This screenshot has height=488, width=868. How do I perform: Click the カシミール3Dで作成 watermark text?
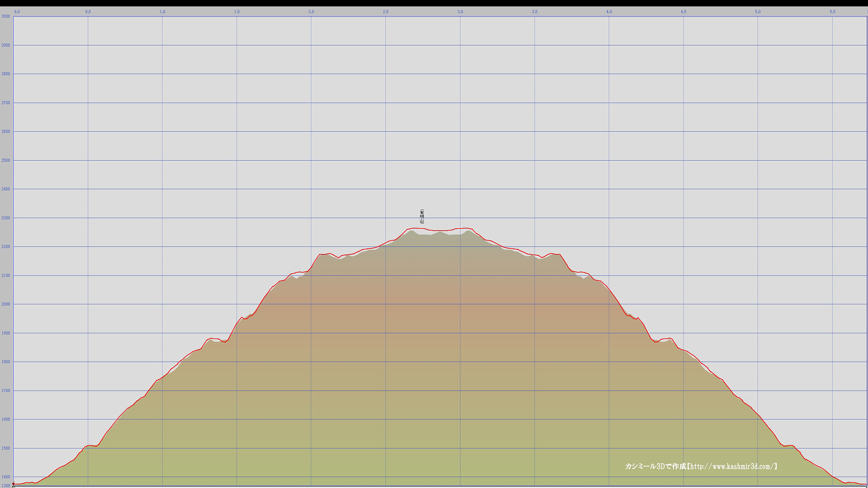pyautogui.click(x=656, y=466)
